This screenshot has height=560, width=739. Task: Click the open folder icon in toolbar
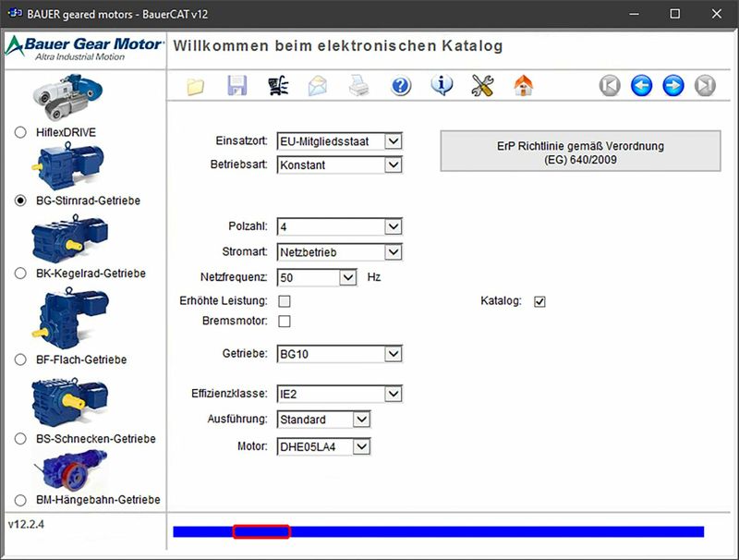(195, 87)
